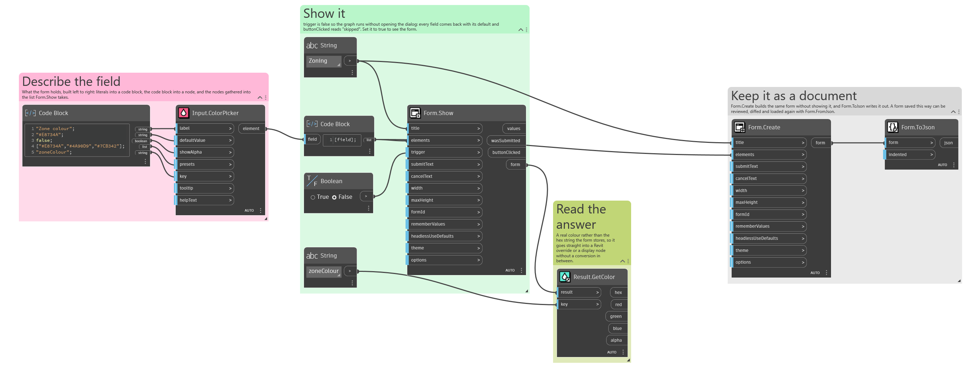The width and height of the screenshot is (980, 367).
Task: Click the wasSubmitted output port on Form.Show
Action: point(506,141)
